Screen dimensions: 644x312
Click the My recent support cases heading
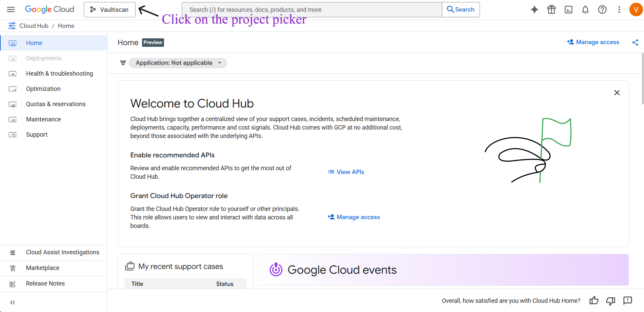point(181,267)
